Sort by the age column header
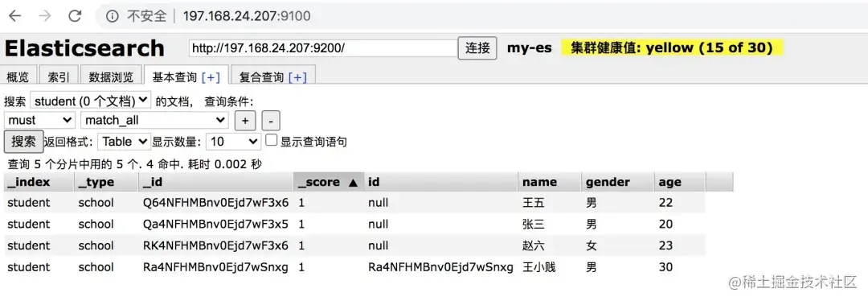Viewport: 868px width, 301px height. click(680, 182)
